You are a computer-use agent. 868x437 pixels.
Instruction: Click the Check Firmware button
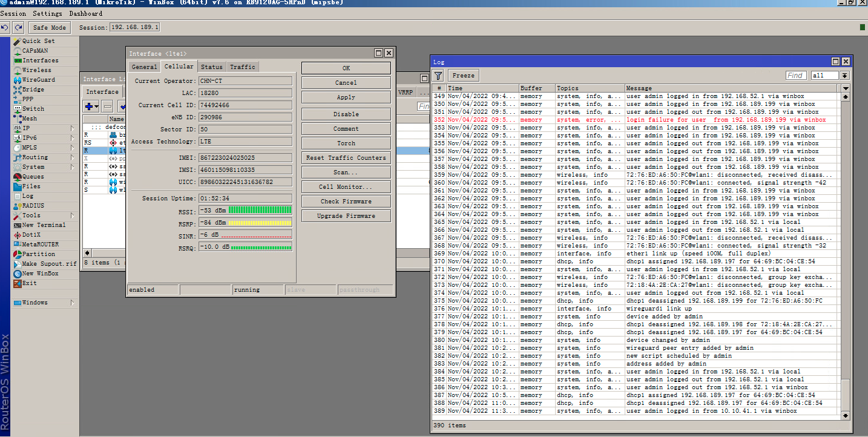346,202
